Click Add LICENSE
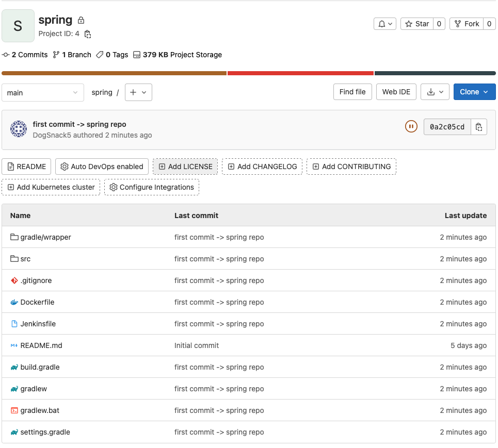This screenshot has width=498, height=448. pos(185,167)
